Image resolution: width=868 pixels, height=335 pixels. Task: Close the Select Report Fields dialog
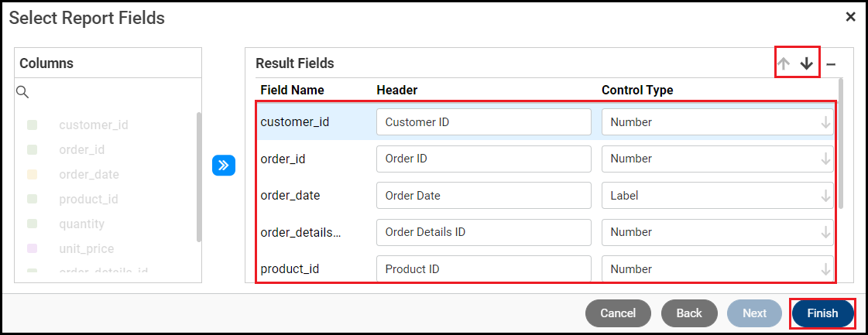point(850,17)
